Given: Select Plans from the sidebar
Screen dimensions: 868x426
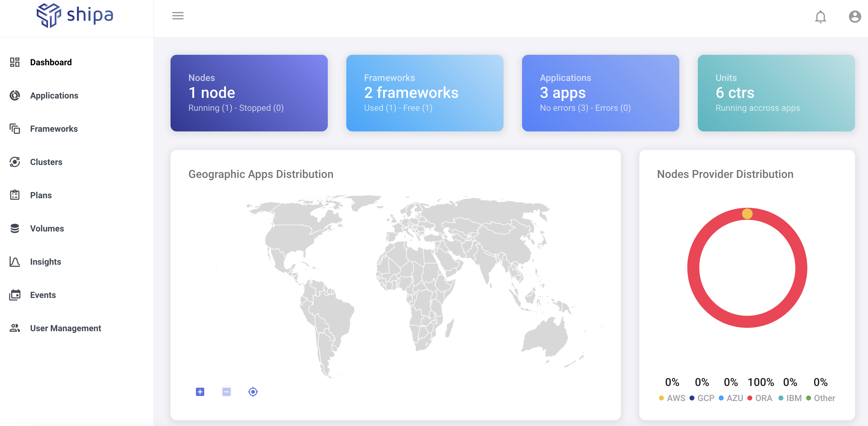Looking at the screenshot, I should coord(41,195).
